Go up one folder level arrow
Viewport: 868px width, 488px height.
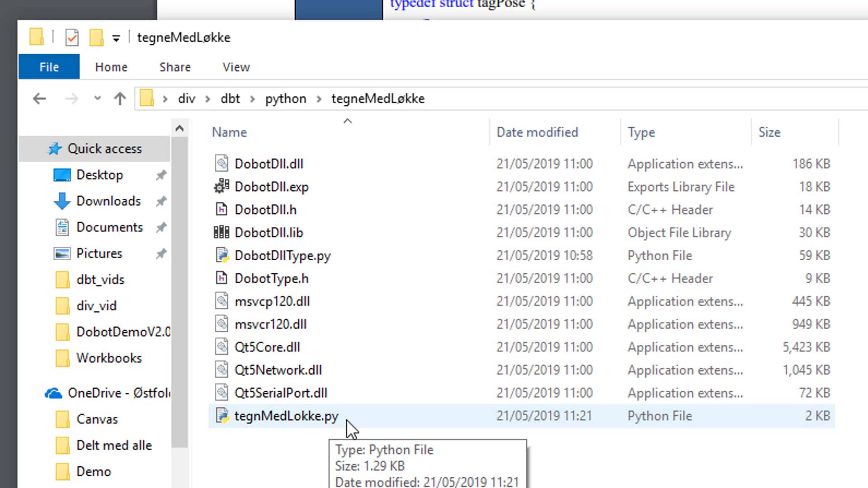(120, 99)
